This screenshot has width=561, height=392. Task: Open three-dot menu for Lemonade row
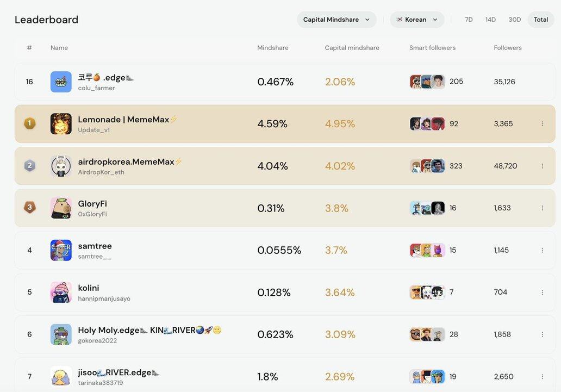point(542,124)
